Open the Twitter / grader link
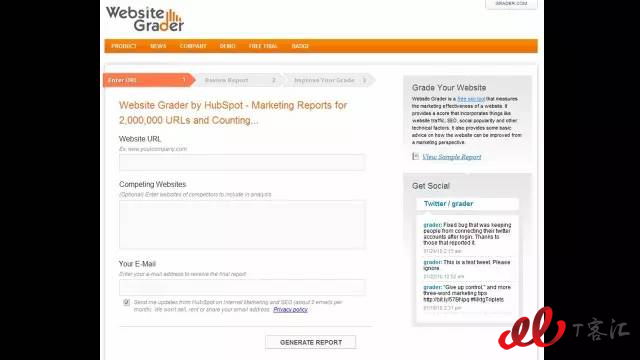 click(448, 204)
